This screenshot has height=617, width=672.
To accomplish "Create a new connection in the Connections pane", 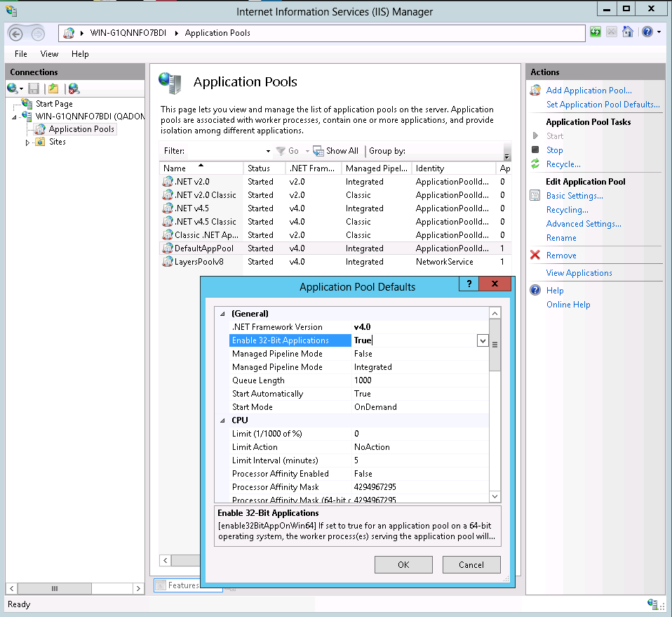I will click(x=13, y=88).
